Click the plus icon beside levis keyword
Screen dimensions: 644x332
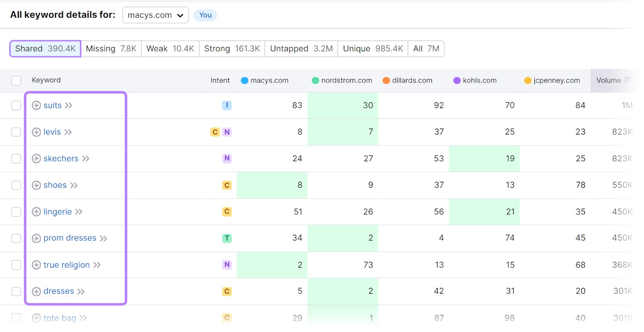tap(36, 132)
